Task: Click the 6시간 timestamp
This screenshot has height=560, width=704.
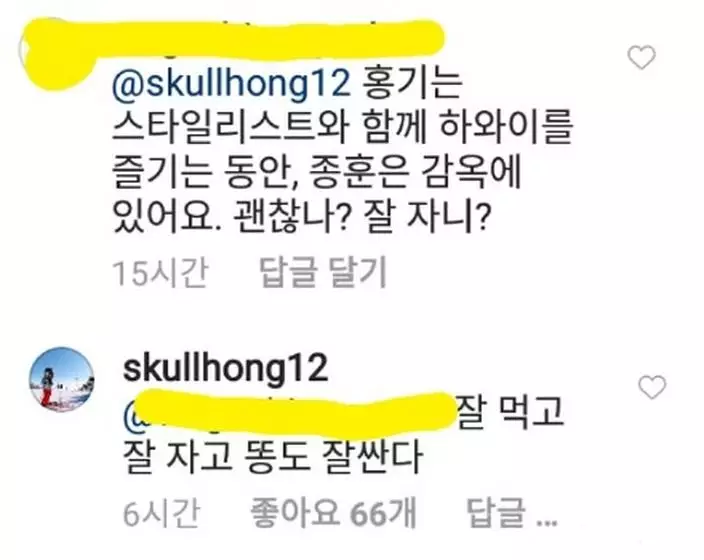Action: tap(161, 514)
